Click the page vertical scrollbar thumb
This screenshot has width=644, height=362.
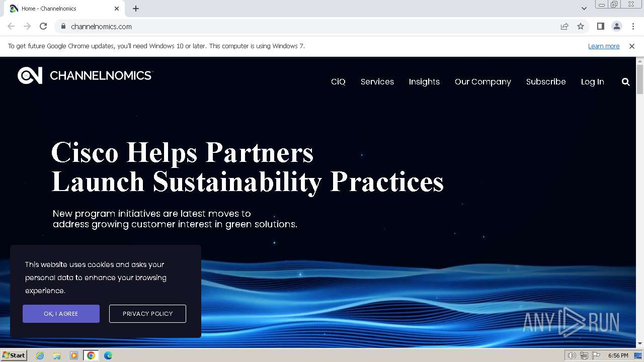[640, 80]
